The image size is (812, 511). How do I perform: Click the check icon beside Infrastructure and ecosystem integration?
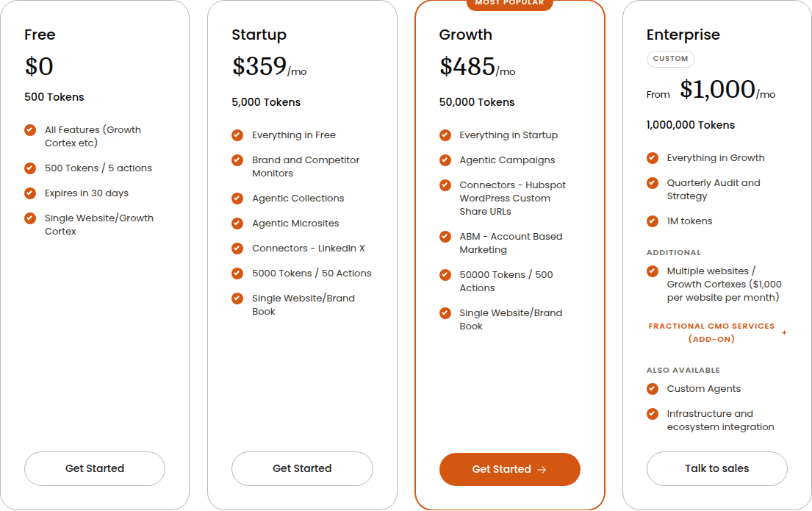(653, 413)
